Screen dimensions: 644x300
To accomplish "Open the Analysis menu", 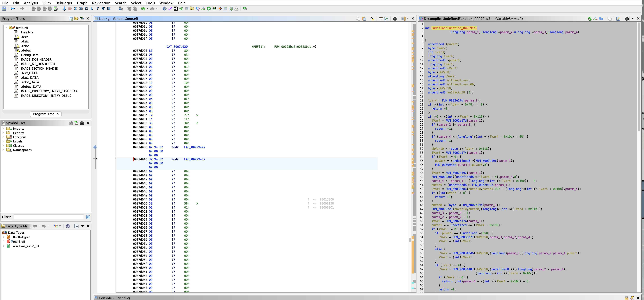I will point(31,3).
